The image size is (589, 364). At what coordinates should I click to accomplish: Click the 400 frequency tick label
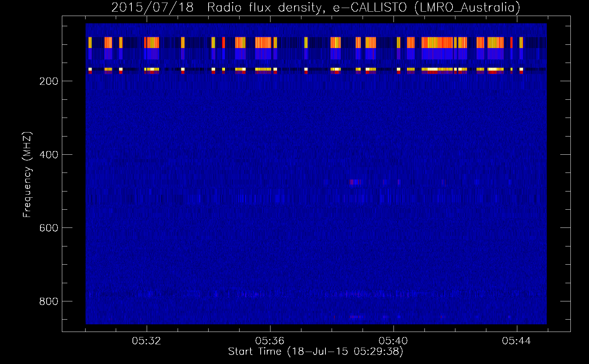[49, 155]
